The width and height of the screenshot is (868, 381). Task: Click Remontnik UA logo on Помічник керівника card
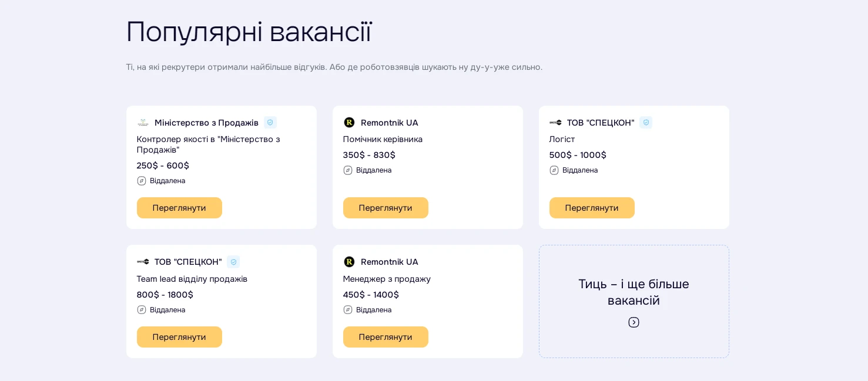click(x=349, y=123)
